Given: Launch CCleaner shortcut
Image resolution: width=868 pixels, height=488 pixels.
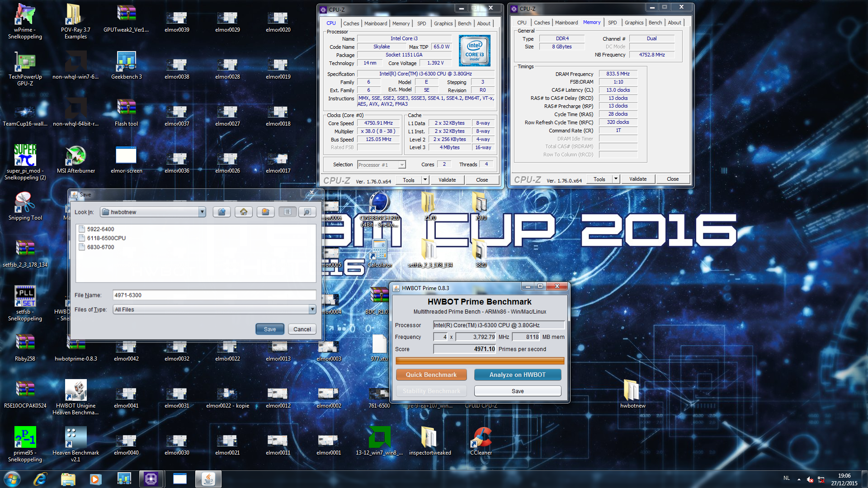Looking at the screenshot, I should pyautogui.click(x=481, y=441).
